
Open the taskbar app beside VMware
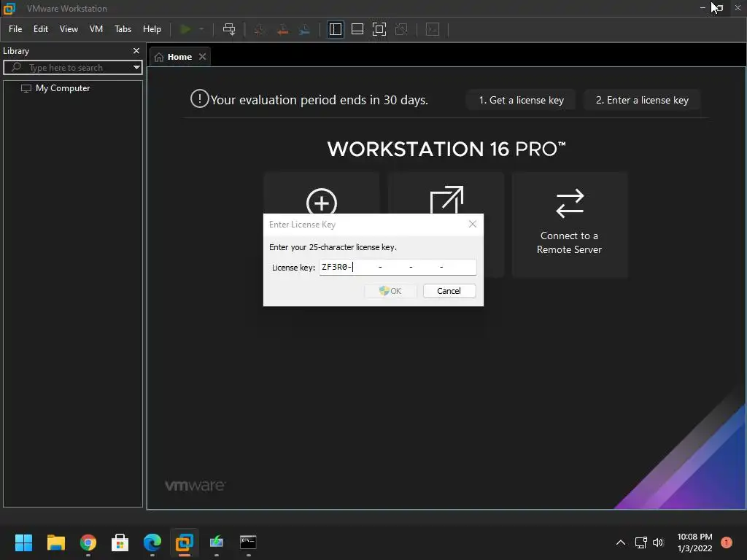tap(216, 542)
